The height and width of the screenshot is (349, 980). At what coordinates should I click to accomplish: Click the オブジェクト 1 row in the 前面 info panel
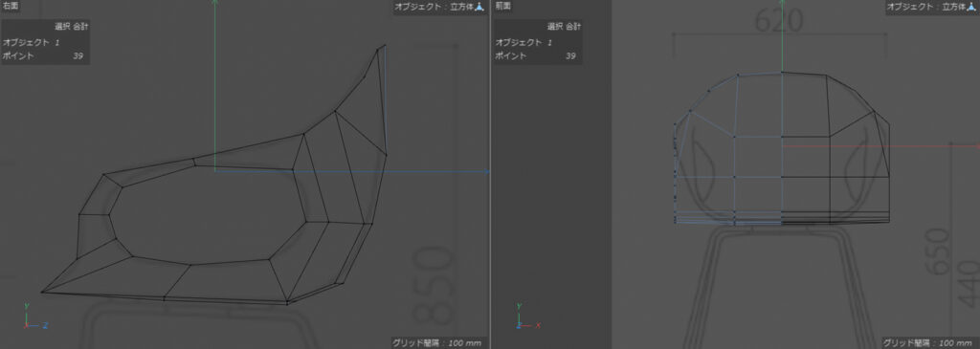(538, 42)
